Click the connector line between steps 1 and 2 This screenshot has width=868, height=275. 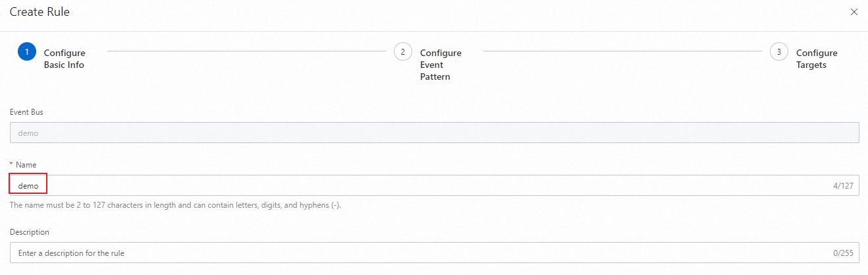tap(246, 50)
